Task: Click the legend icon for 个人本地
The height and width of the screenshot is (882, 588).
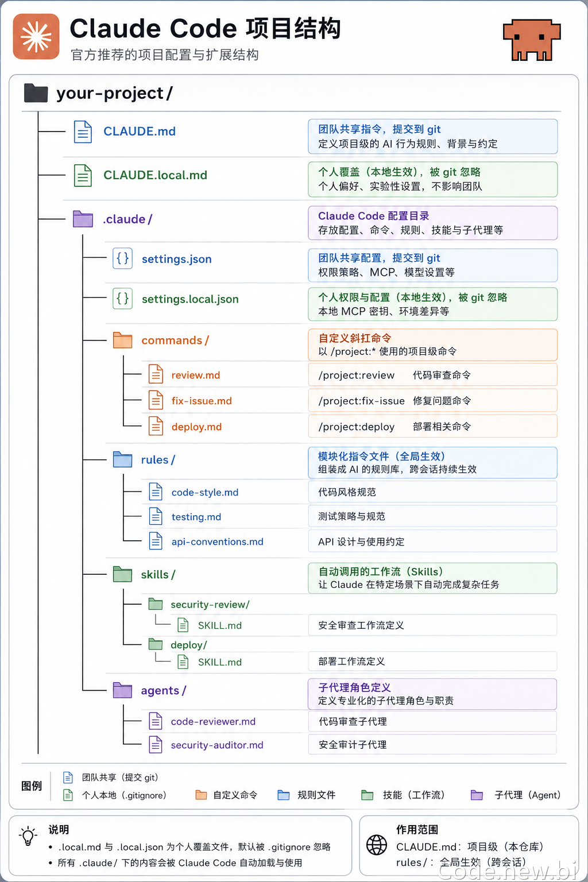Action: point(68,795)
